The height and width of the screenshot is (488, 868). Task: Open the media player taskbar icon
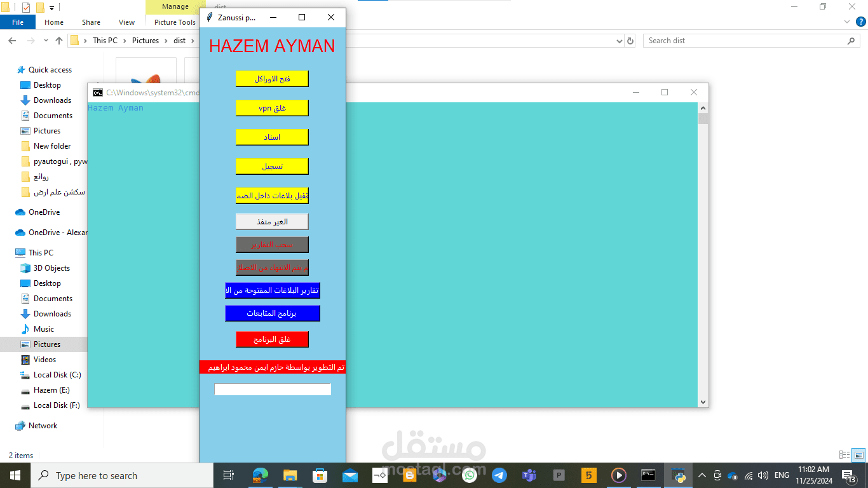tap(619, 475)
